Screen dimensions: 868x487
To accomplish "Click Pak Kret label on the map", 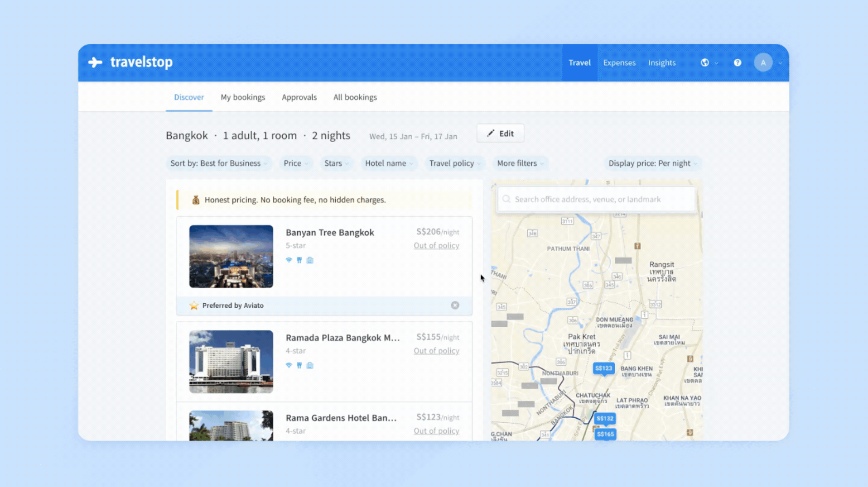I will tap(582, 336).
